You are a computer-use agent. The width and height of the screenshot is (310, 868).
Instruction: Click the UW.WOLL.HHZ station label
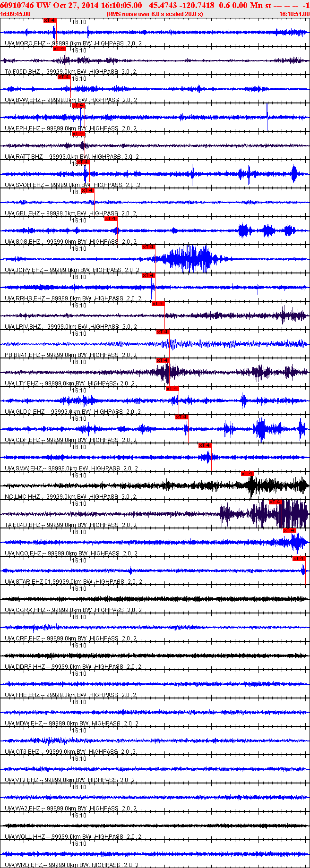(74, 837)
